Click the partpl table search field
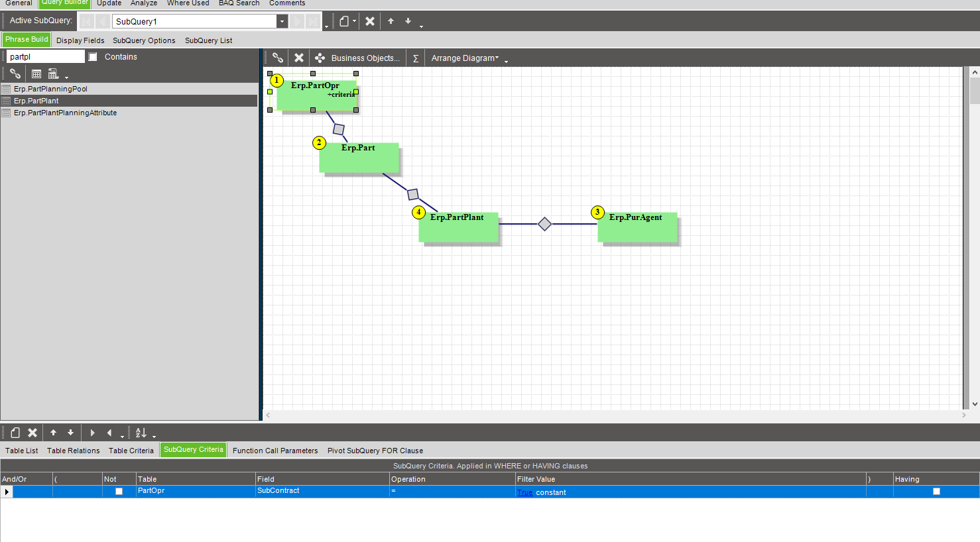 (x=46, y=57)
